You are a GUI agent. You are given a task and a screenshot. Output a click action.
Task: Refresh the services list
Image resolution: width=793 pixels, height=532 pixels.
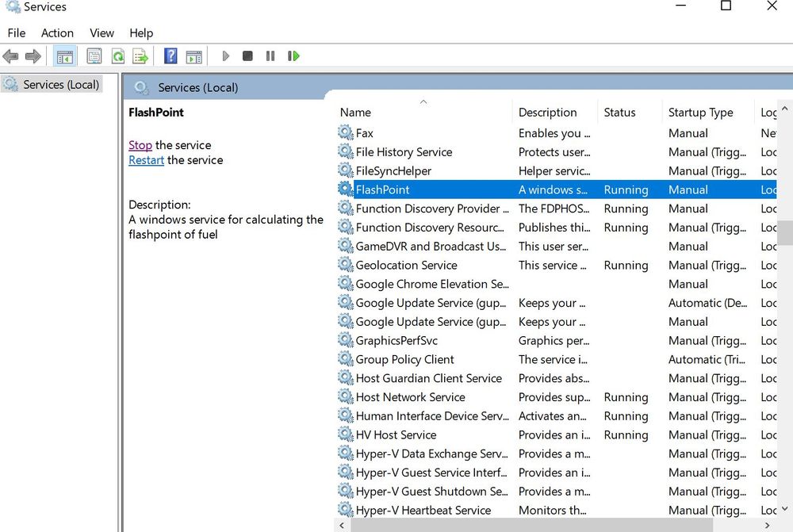(x=117, y=55)
